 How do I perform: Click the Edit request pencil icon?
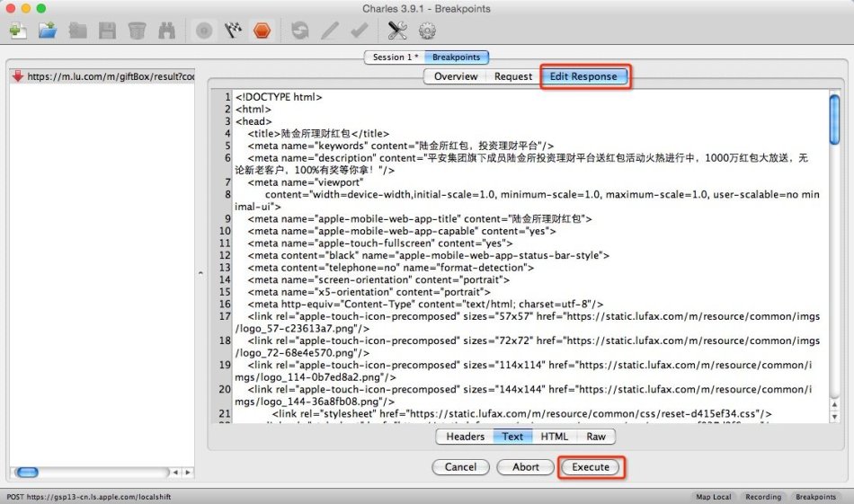tap(330, 31)
